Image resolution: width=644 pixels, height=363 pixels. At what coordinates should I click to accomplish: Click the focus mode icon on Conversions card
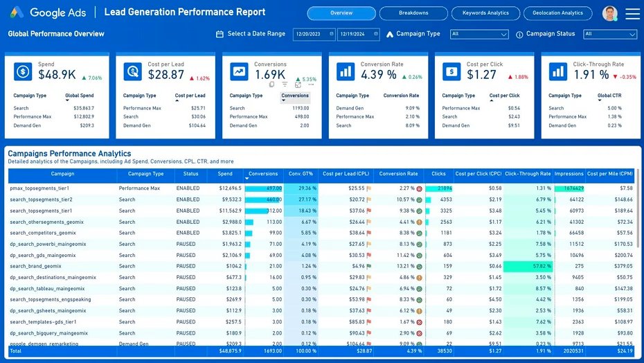[298, 85]
